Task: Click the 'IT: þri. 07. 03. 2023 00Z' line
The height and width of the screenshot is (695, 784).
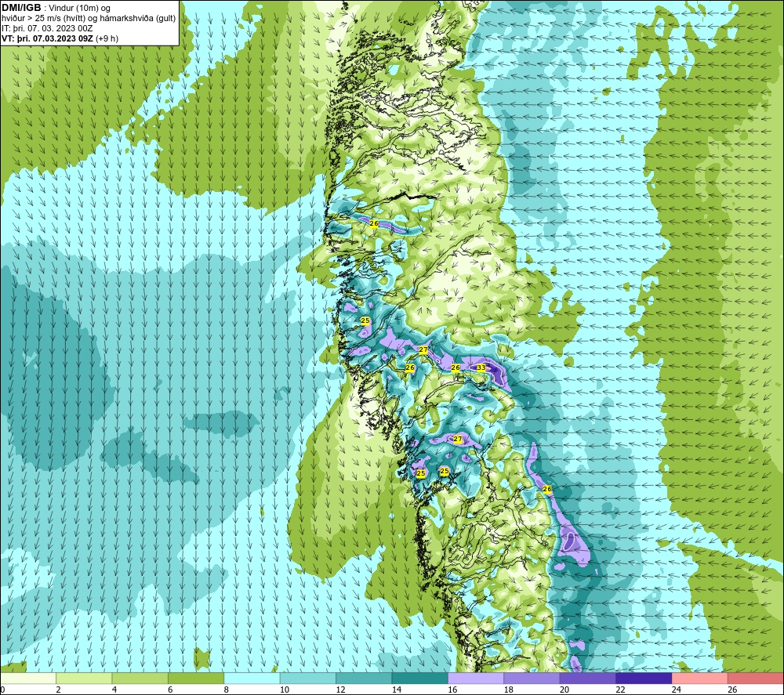Action: pyautogui.click(x=47, y=28)
